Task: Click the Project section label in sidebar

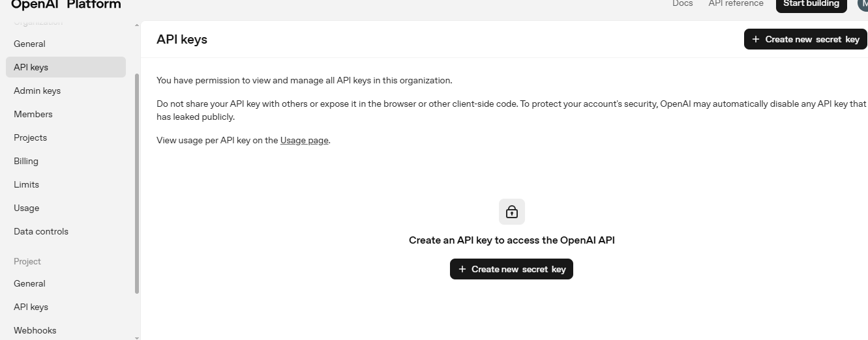Action: [x=27, y=261]
